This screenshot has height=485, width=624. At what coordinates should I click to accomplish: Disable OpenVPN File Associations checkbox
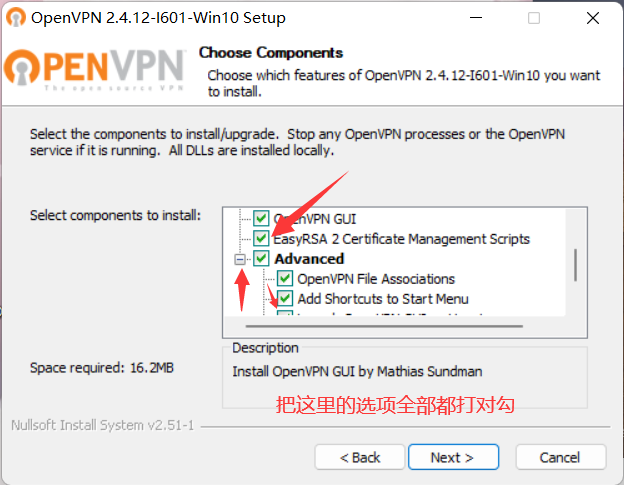click(284, 279)
